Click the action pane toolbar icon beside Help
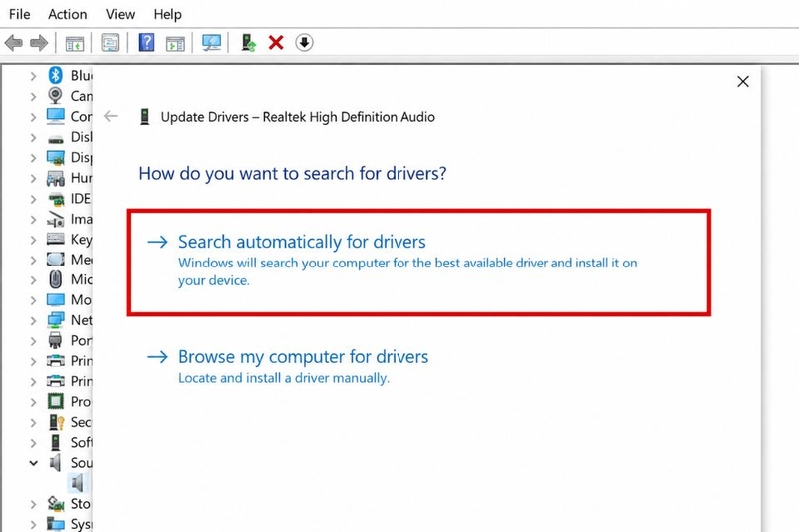 pyautogui.click(x=175, y=43)
